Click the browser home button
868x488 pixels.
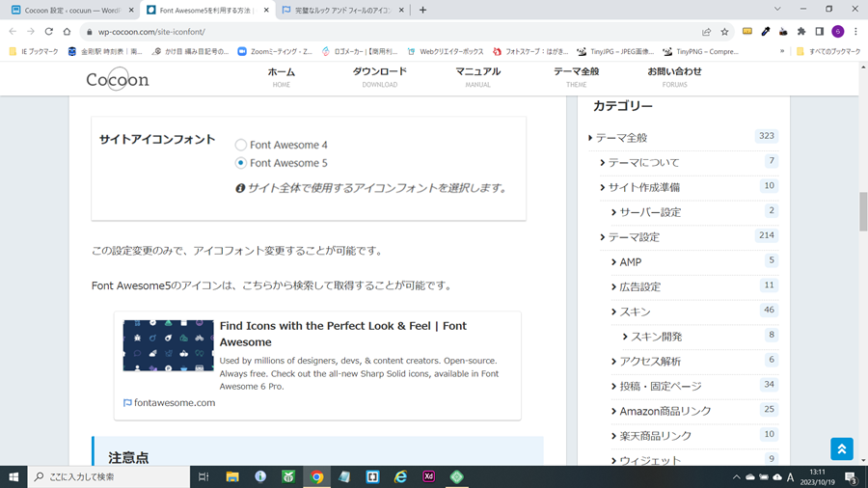point(67,31)
